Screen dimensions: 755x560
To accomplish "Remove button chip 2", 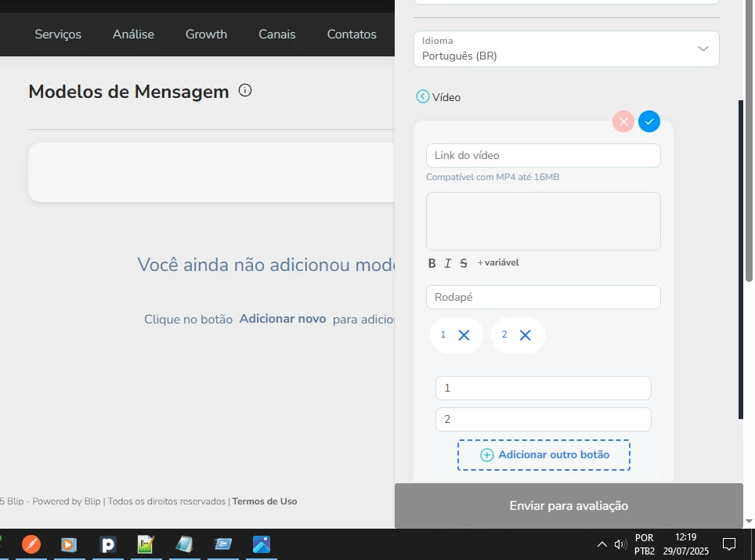I will click(x=525, y=335).
